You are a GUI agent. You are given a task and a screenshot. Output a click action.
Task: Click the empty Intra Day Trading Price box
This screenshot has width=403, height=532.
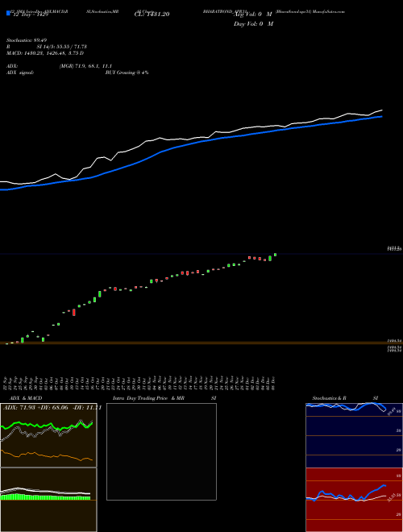click(161, 451)
